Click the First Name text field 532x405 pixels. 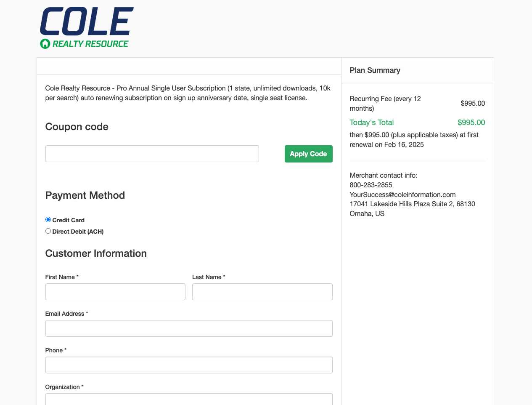(x=115, y=292)
